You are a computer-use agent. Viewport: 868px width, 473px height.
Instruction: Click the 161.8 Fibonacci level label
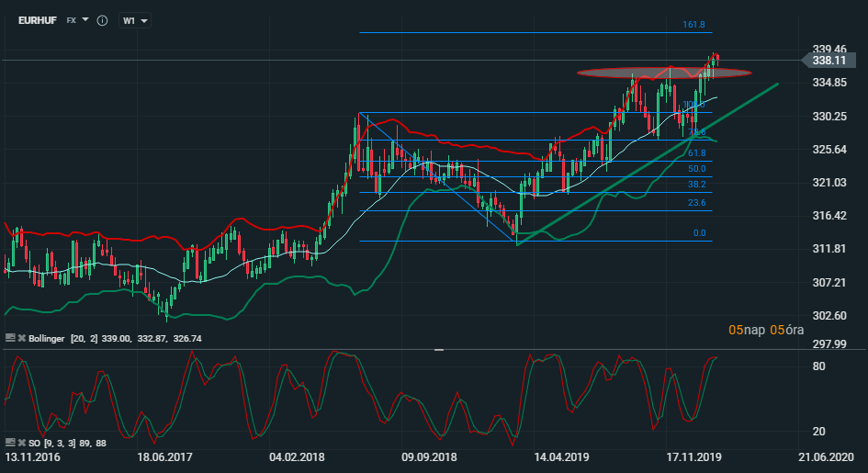[694, 26]
